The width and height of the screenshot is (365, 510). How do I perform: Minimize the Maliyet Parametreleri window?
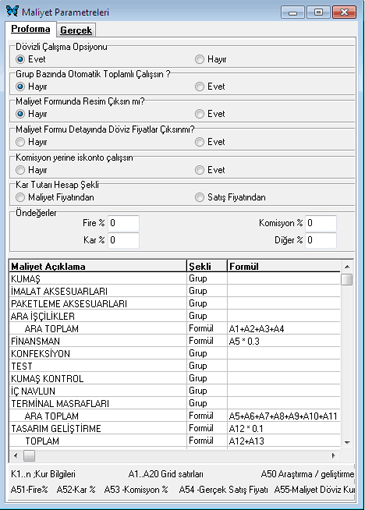[x=293, y=12]
